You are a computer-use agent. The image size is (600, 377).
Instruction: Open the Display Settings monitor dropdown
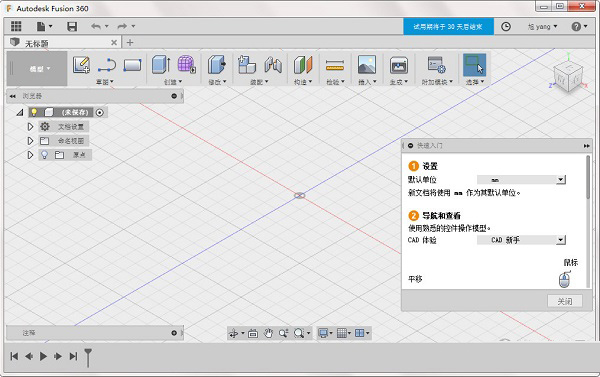pos(326,333)
